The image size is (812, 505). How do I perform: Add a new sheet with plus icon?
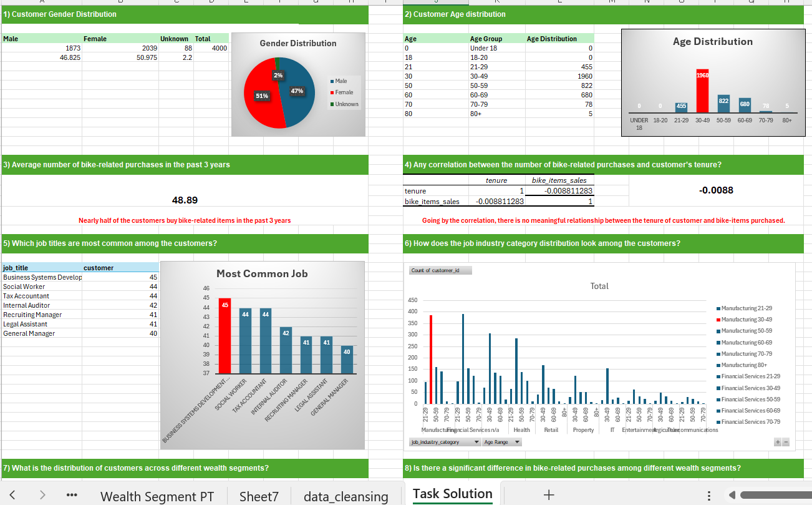pos(548,495)
